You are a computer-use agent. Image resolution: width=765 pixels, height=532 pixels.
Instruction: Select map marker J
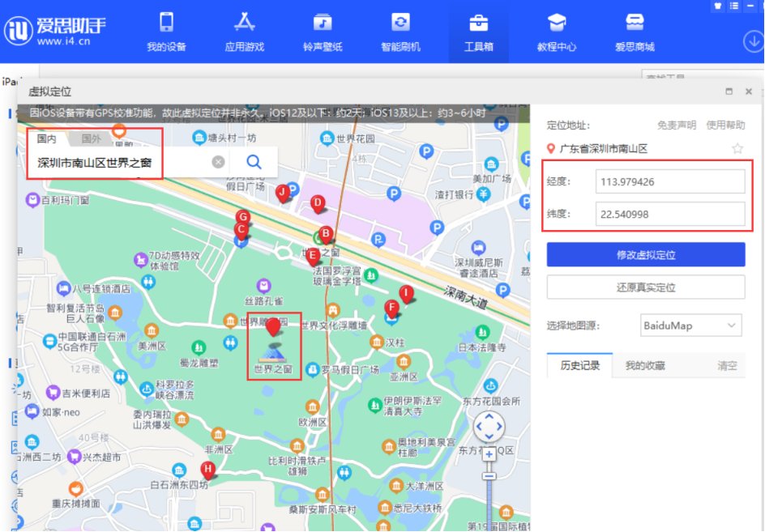283,193
